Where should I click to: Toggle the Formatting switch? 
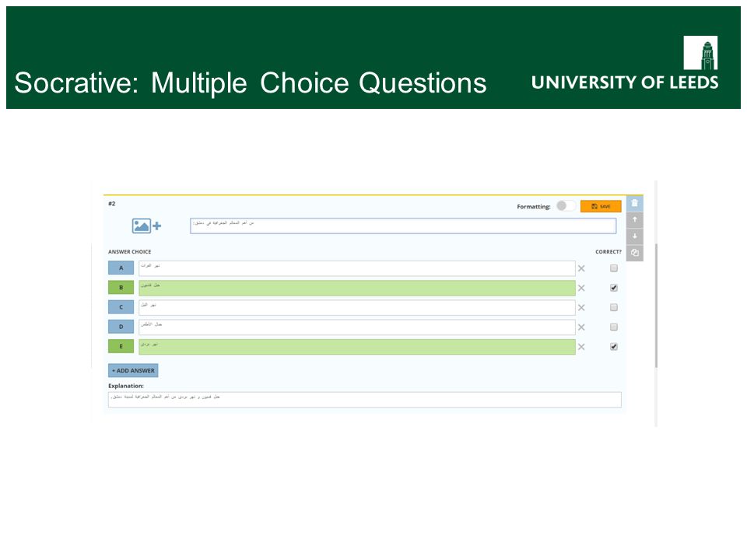(x=566, y=205)
